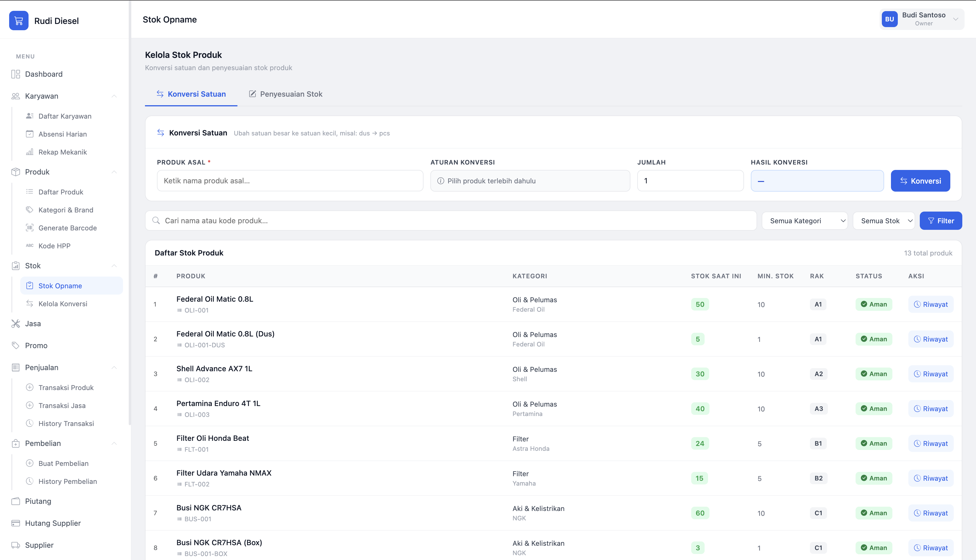
Task: Collapse the Stok menu chevron
Action: click(114, 265)
